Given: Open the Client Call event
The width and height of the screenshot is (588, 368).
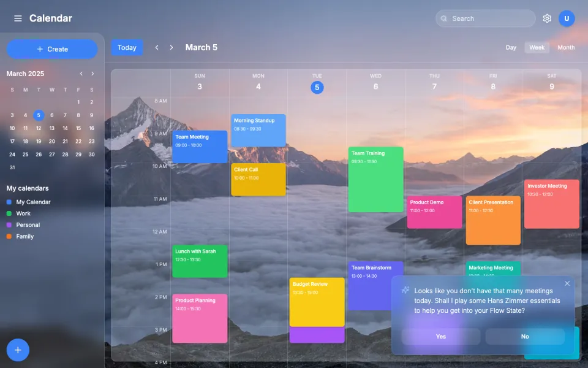Looking at the screenshot, I should coord(258,180).
